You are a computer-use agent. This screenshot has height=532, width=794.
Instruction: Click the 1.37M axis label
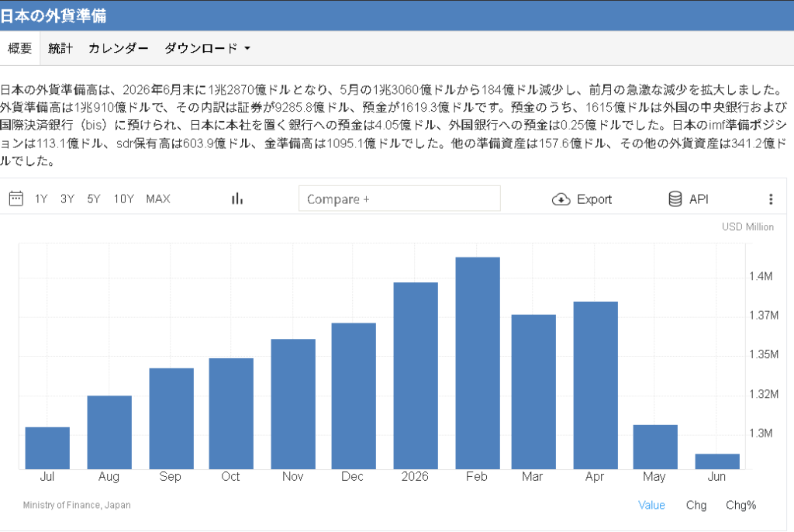pos(764,316)
